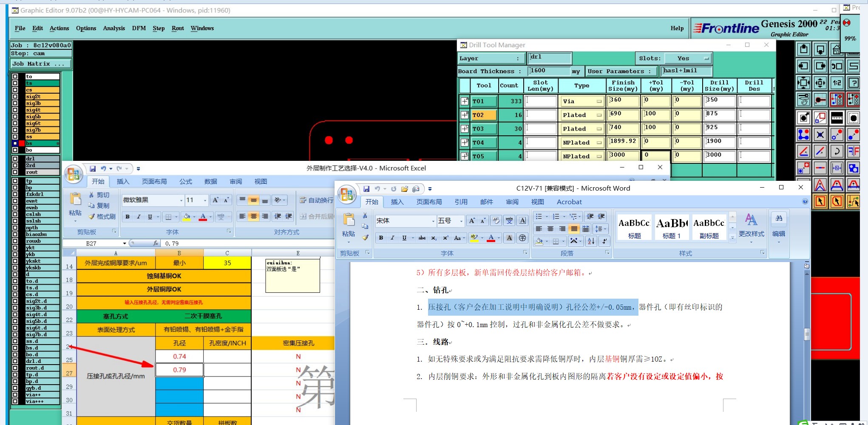Image resolution: width=868 pixels, height=425 pixels.
Task: Click the sort A-Z icon in Word
Action: click(x=591, y=241)
